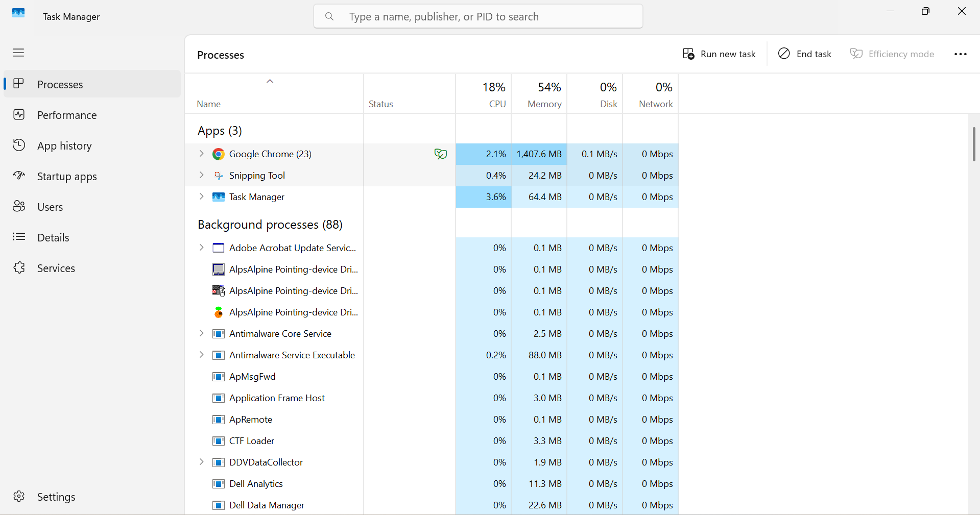The width and height of the screenshot is (980, 515).
Task: Expand the Task Manager process group
Action: (201, 197)
